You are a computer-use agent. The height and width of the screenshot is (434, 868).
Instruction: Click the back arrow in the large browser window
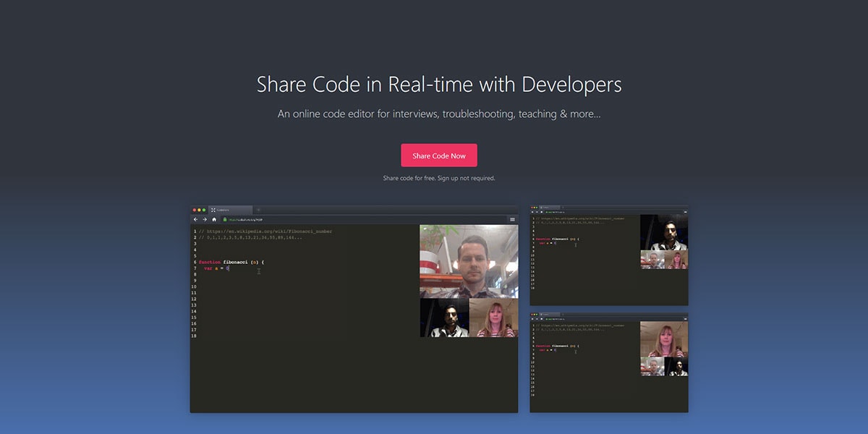point(195,219)
